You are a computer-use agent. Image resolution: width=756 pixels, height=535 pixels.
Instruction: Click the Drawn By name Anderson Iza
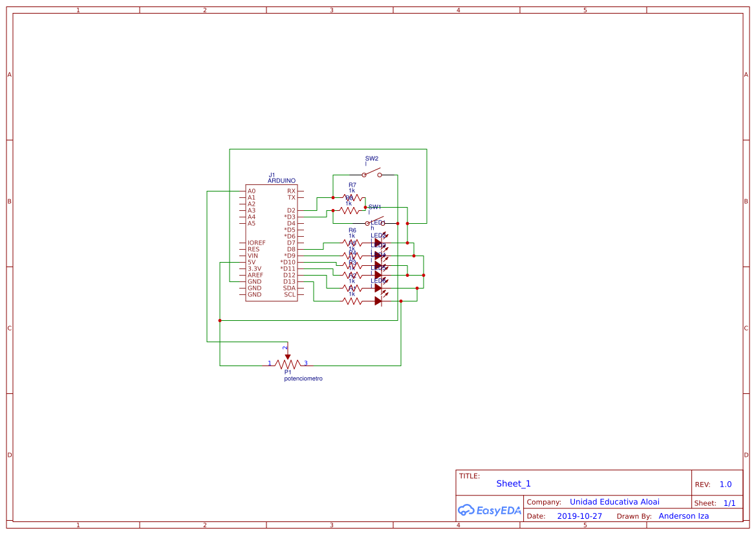pyautogui.click(x=684, y=516)
